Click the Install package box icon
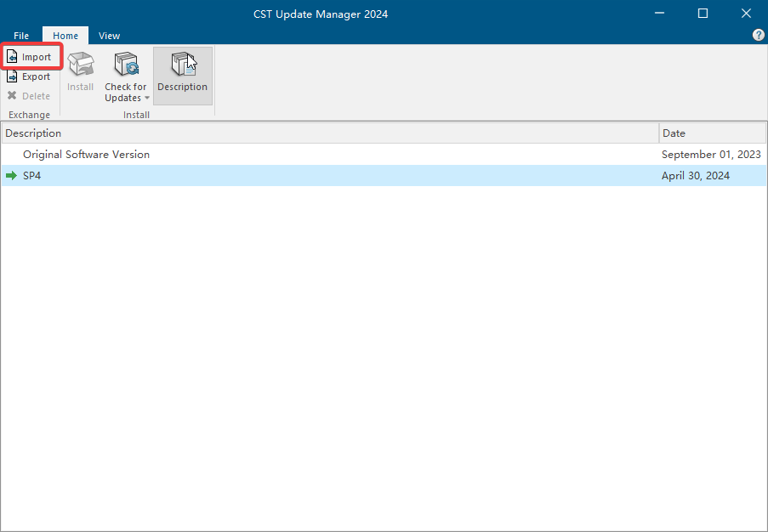The height and width of the screenshot is (532, 768). [80, 65]
